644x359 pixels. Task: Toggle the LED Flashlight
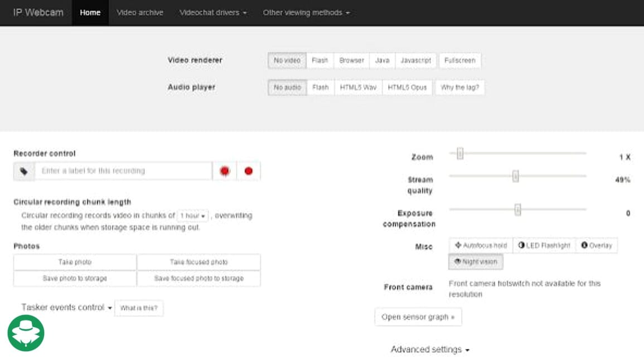[x=544, y=245]
